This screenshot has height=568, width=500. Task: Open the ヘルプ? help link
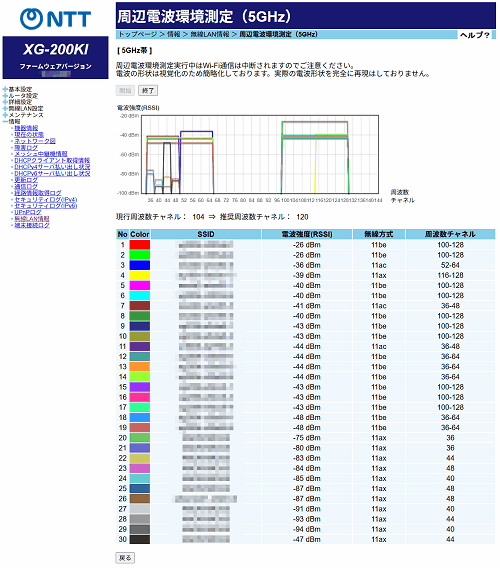click(x=475, y=35)
